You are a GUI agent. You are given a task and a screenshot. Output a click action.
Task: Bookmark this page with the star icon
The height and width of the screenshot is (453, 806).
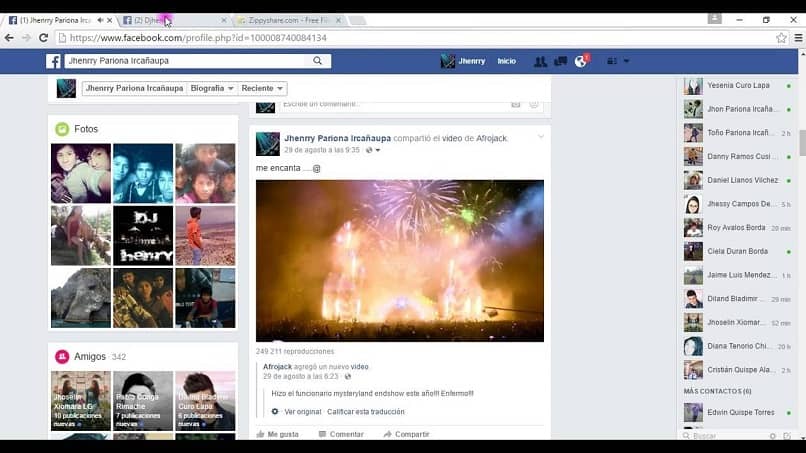pyautogui.click(x=781, y=38)
